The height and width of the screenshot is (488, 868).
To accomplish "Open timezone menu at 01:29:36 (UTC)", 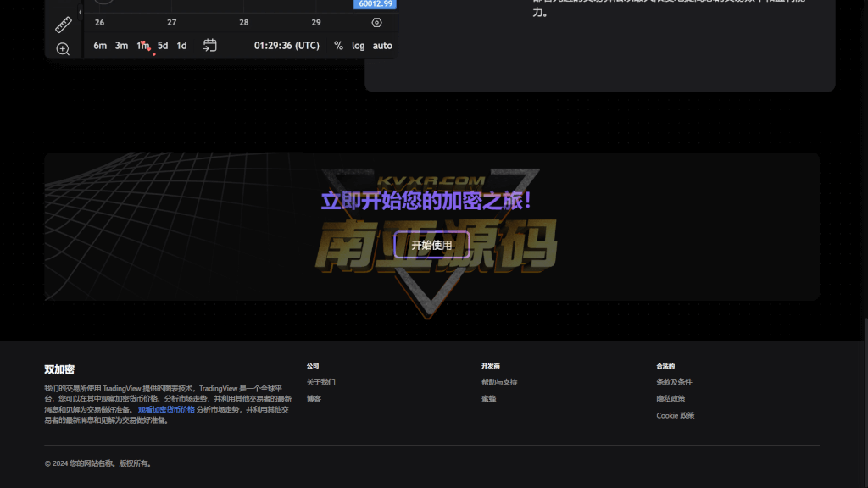I will pyautogui.click(x=287, y=46).
